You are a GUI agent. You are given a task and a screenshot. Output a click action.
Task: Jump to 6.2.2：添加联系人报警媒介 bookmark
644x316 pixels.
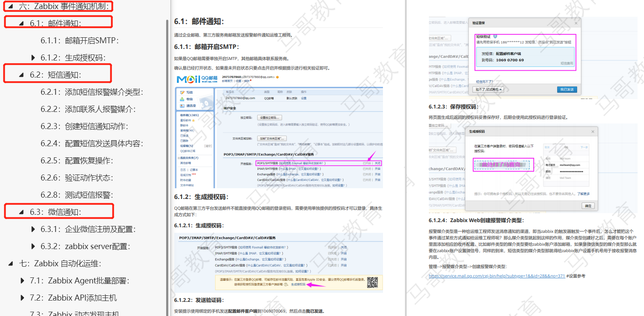click(88, 109)
